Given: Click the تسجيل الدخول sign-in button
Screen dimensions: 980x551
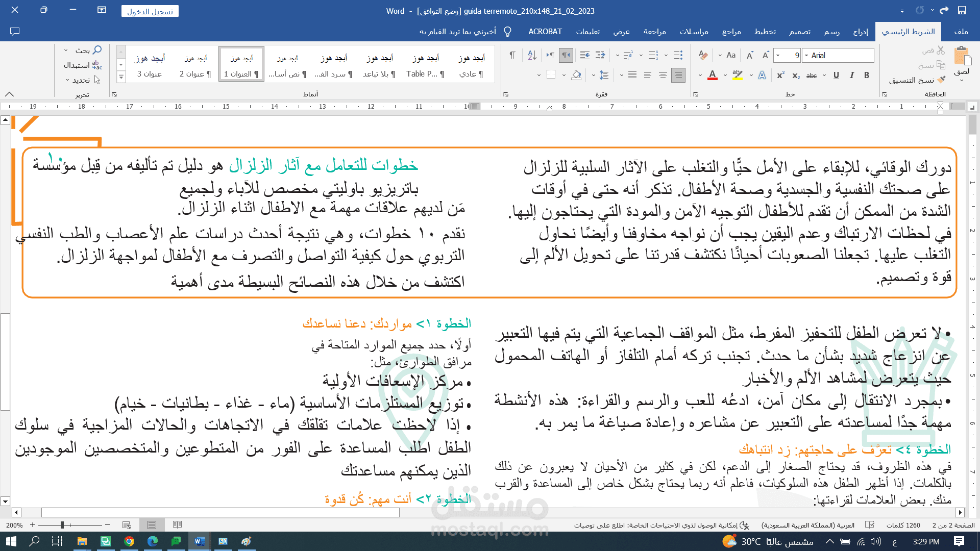Looking at the screenshot, I should tap(150, 11).
